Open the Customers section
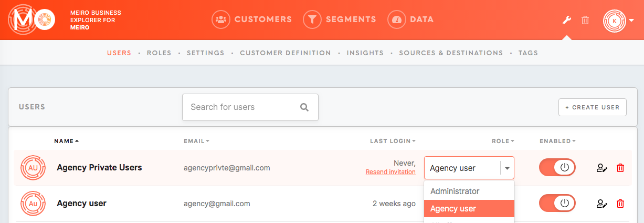The height and width of the screenshot is (223, 644). tap(251, 19)
